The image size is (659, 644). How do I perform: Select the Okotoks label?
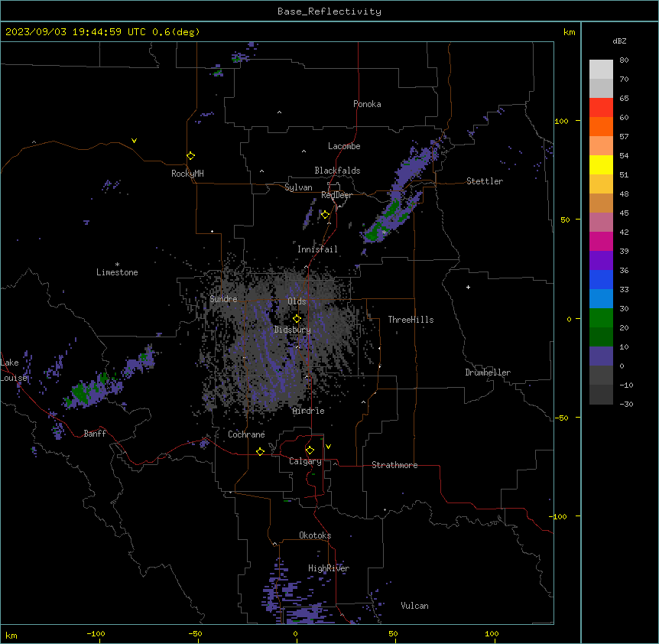tap(315, 535)
